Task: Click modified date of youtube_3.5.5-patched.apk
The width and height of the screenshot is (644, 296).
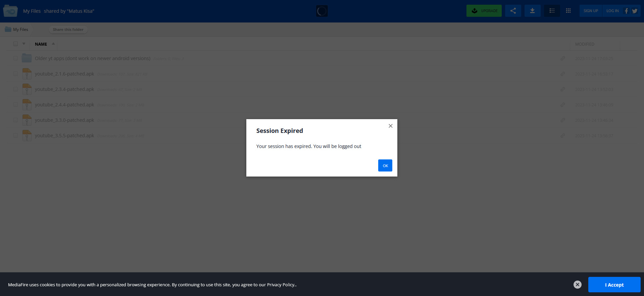Action: point(594,136)
